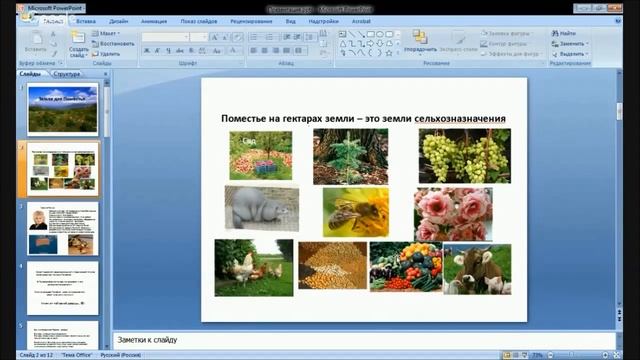Select the text box shape
Screen dimensions: 640x360
(x=342, y=34)
